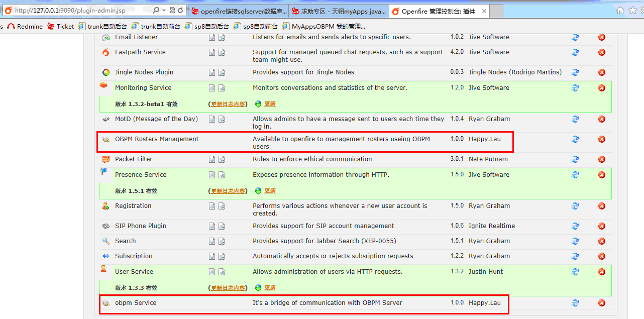Delete the Registration plugin
The image size is (644, 319).
pos(602,206)
